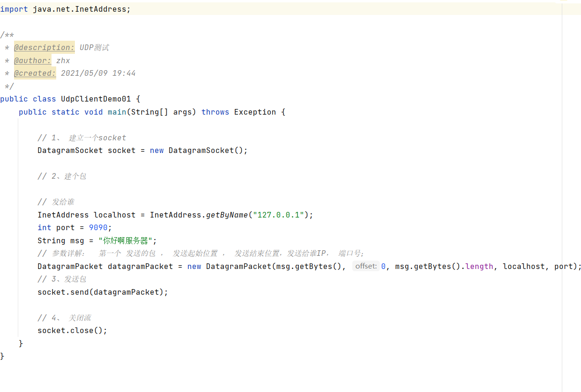Click the string "你好啊服务器"
The image size is (581, 392).
(x=125, y=240)
